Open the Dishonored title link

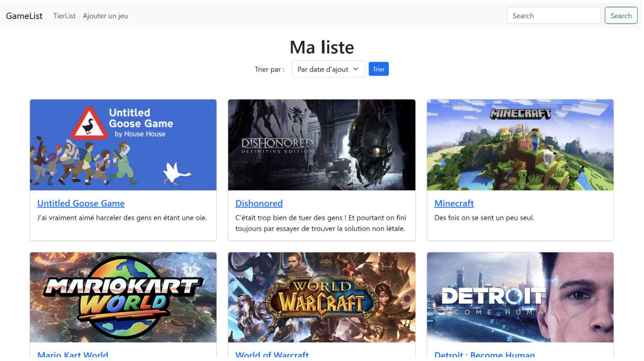coord(259,203)
